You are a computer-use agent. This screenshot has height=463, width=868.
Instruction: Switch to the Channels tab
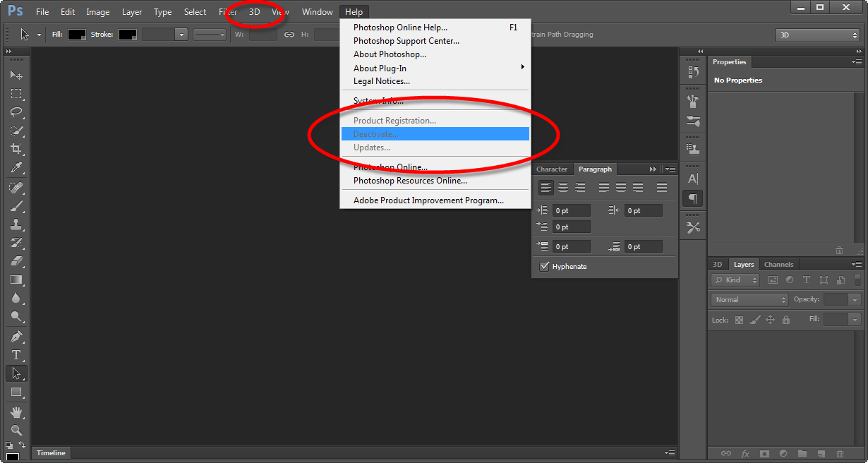tap(779, 265)
